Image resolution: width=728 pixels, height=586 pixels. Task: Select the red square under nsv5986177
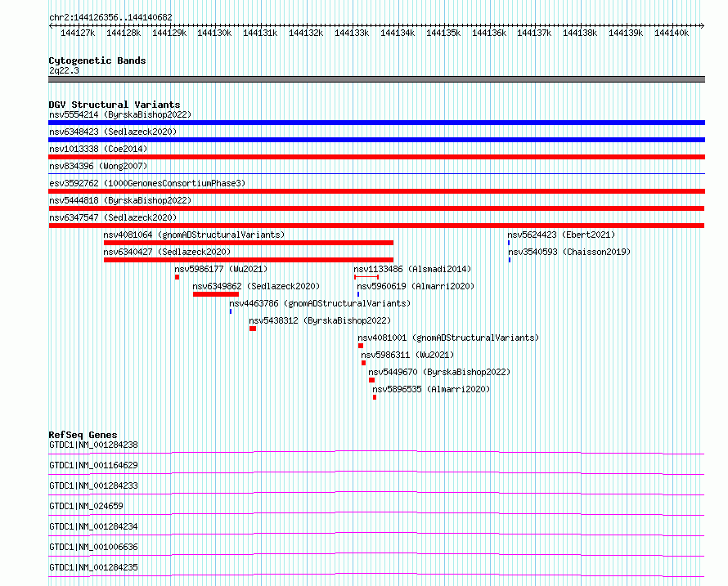178,277
